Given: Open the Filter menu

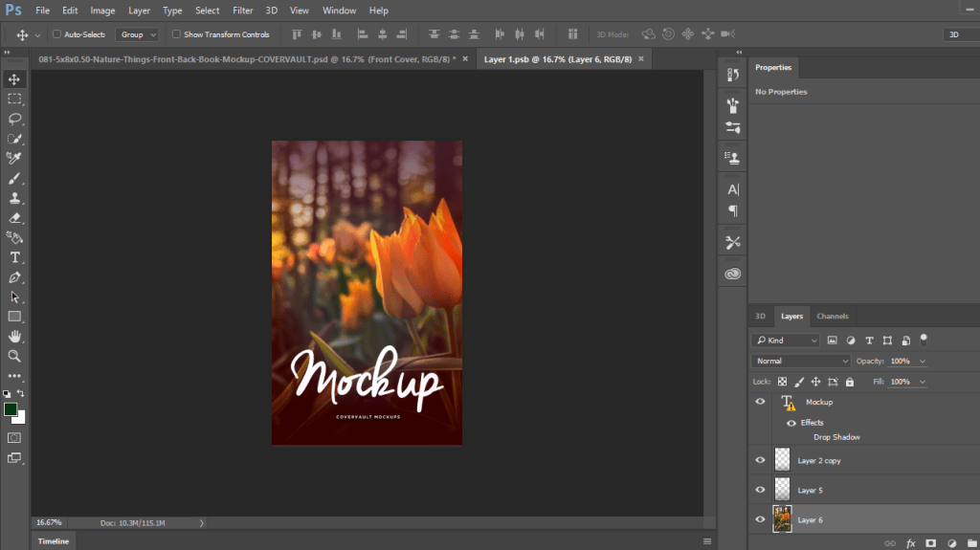Looking at the screenshot, I should 243,11.
